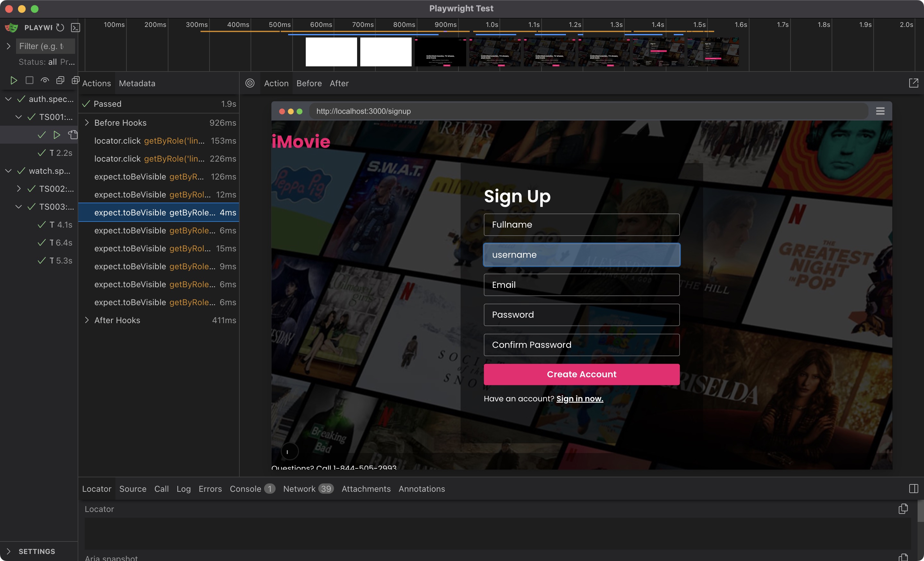Select the expect.toBeVisible 9ms action
This screenshot has width=924, height=561.
tap(158, 266)
